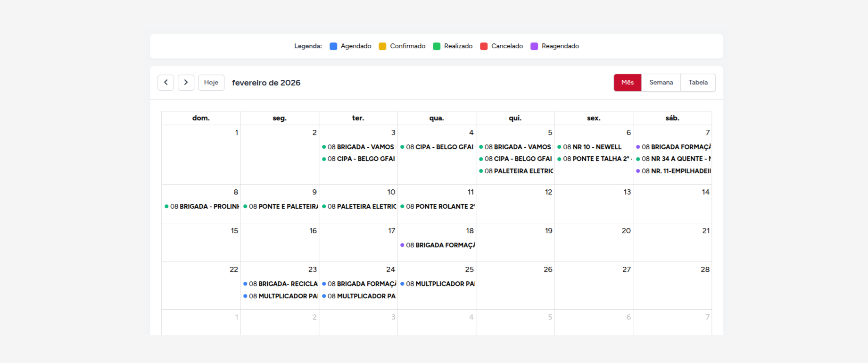Click the Hoje button
868x363 pixels.
point(211,83)
